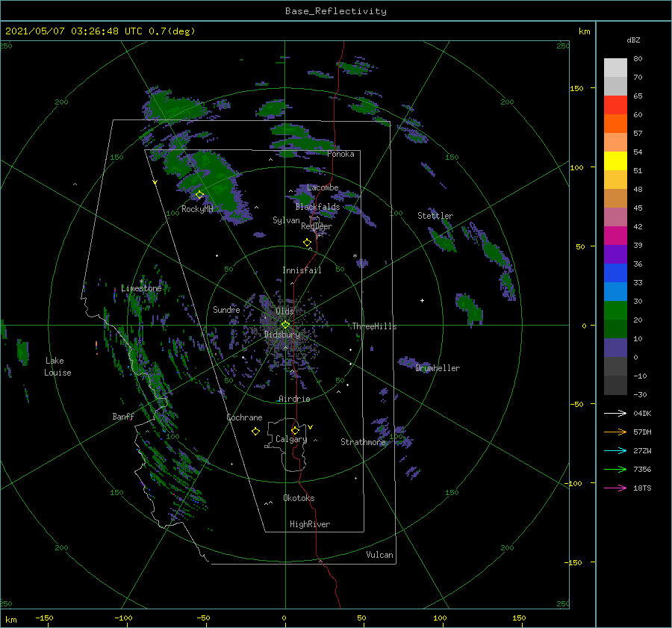This screenshot has width=672, height=628.
Task: Click the HighRiver map label
Action: [310, 524]
